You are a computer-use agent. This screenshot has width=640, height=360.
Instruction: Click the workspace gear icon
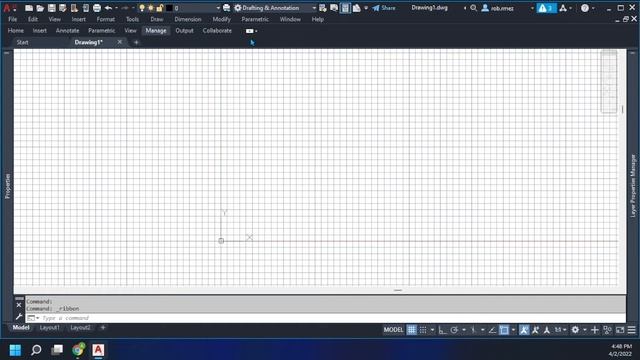point(238,8)
